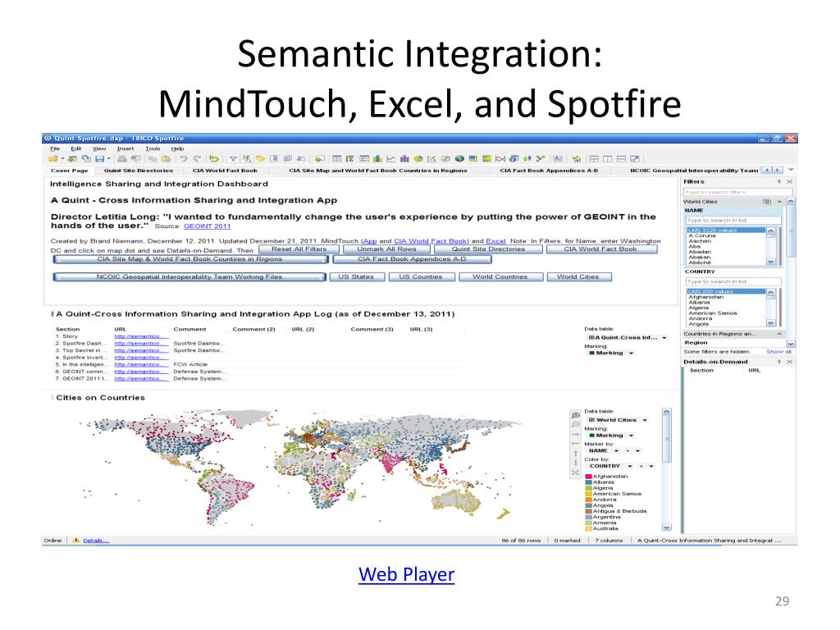Open the Help menu
This screenshot has width=840, height=630.
click(x=177, y=148)
